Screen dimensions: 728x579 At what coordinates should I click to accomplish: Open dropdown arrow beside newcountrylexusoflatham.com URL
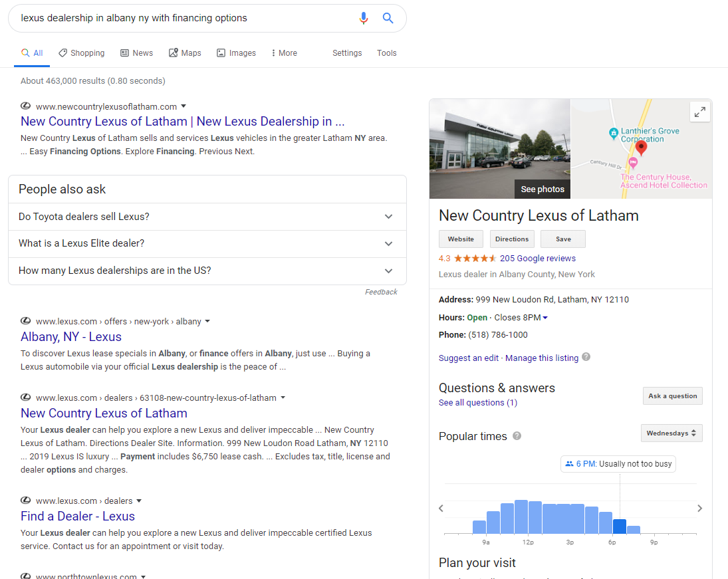pyautogui.click(x=183, y=106)
